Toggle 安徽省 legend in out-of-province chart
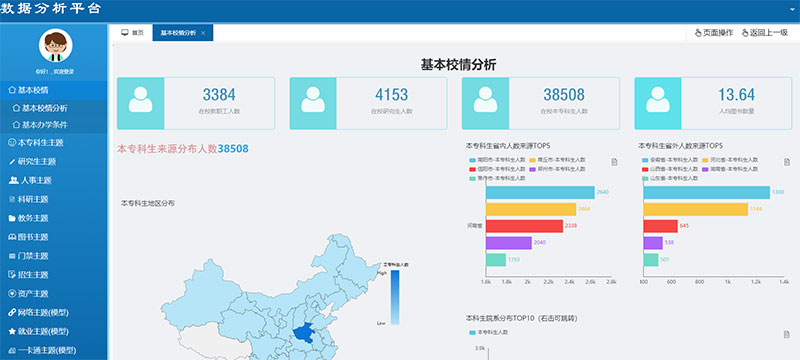Image resolution: width=800 pixels, height=360 pixels. pyautogui.click(x=669, y=160)
